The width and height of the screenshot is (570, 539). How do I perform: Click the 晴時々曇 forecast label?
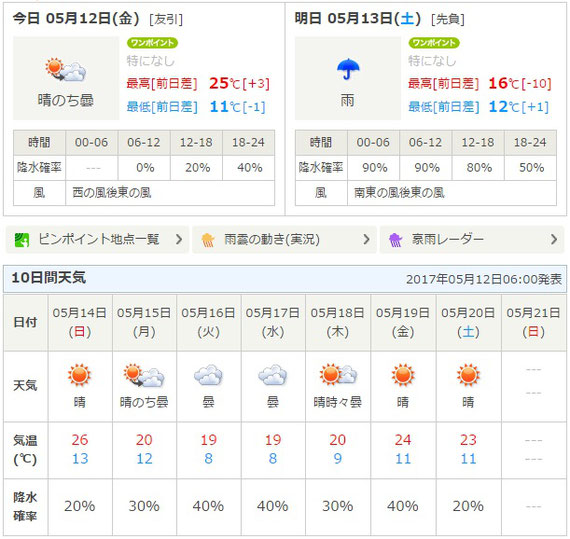(x=338, y=402)
